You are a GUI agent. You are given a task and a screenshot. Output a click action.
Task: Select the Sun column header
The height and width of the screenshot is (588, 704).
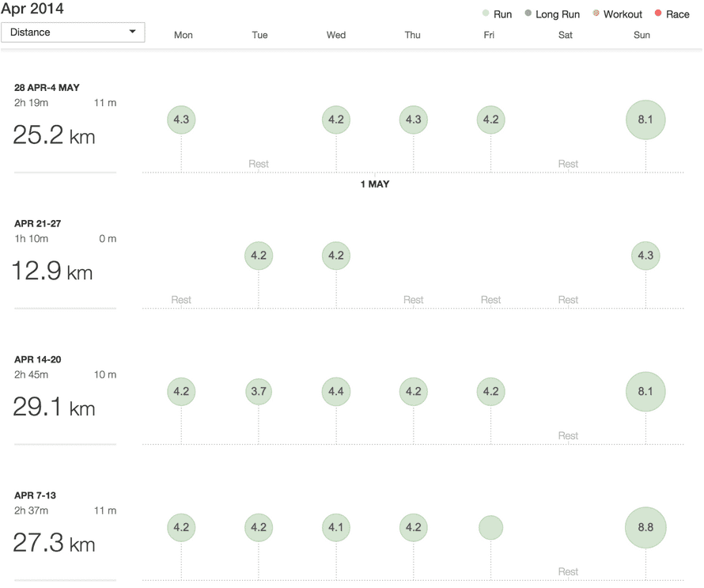tap(642, 35)
